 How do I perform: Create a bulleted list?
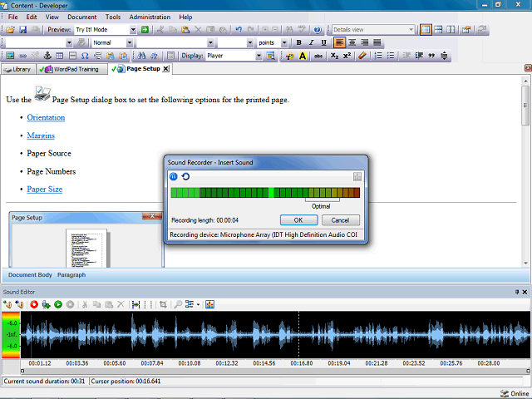[x=391, y=56]
